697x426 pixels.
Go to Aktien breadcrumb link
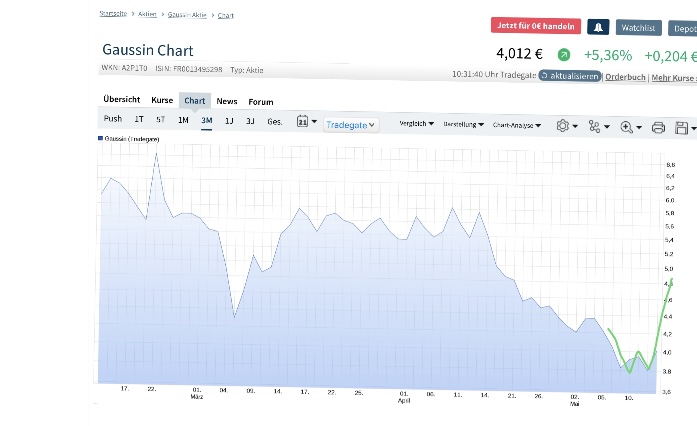(x=147, y=14)
